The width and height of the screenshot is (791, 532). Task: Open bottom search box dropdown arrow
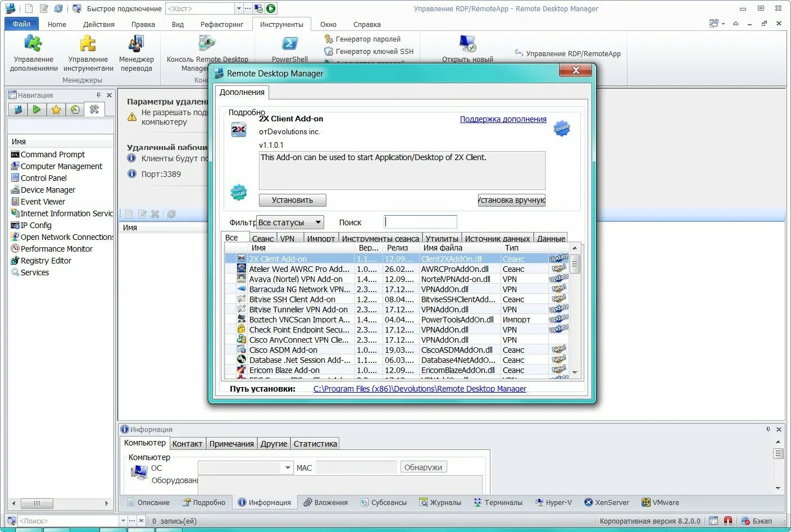[x=123, y=521]
